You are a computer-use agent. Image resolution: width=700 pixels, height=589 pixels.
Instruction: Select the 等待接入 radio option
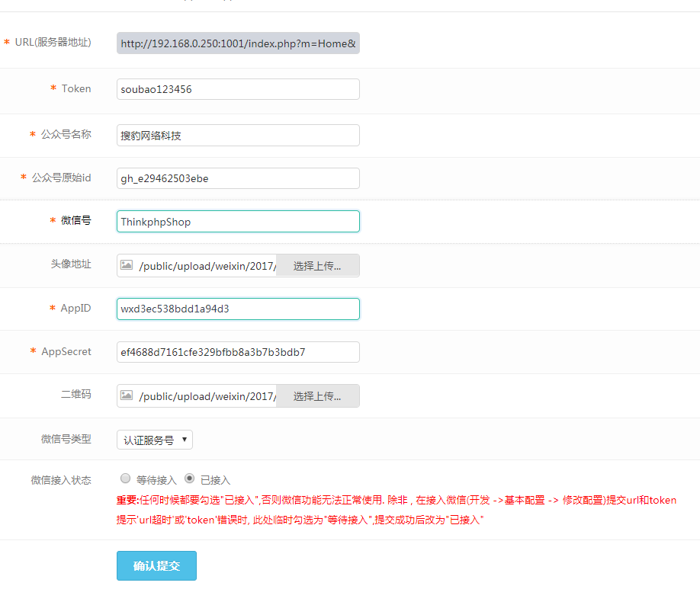126,479
